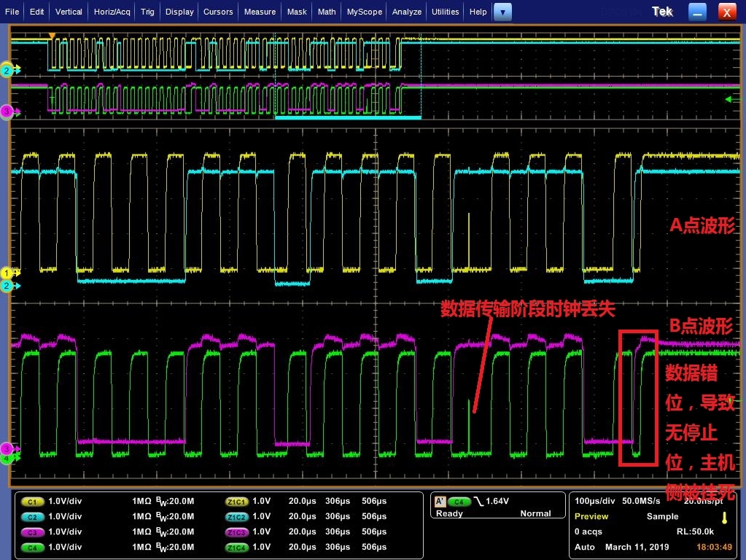
Task: Click the Z1C1 zoom badge
Action: click(x=237, y=502)
